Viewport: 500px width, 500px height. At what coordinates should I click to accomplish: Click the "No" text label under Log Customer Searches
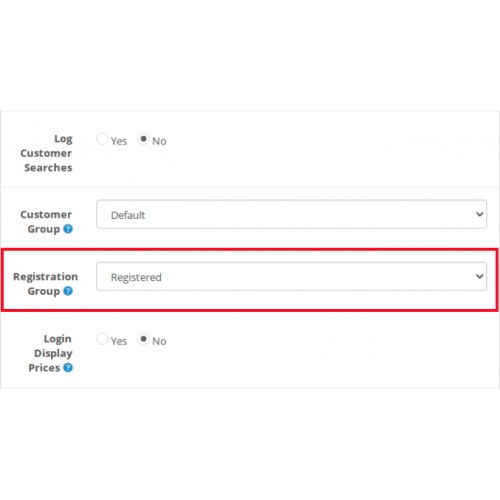pyautogui.click(x=159, y=141)
